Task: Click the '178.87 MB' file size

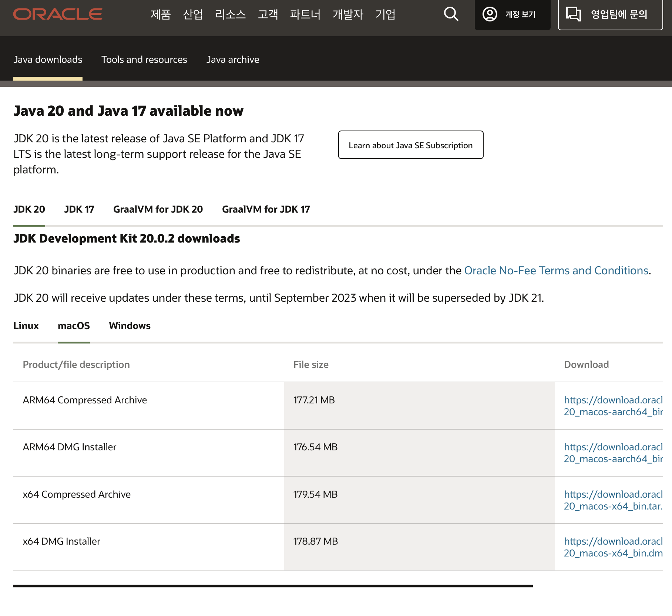Action: (316, 541)
